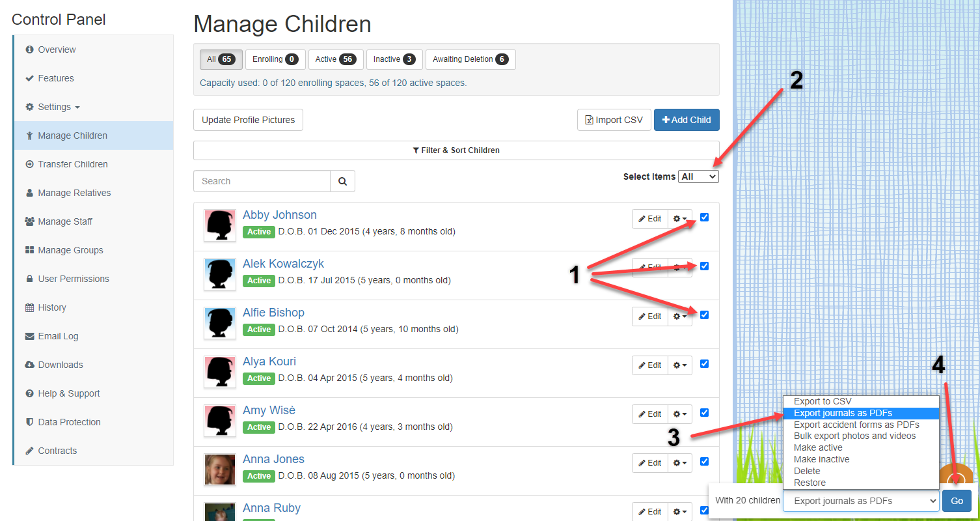Open the Select Items dropdown
Screen dimensions: 980x521
point(698,176)
